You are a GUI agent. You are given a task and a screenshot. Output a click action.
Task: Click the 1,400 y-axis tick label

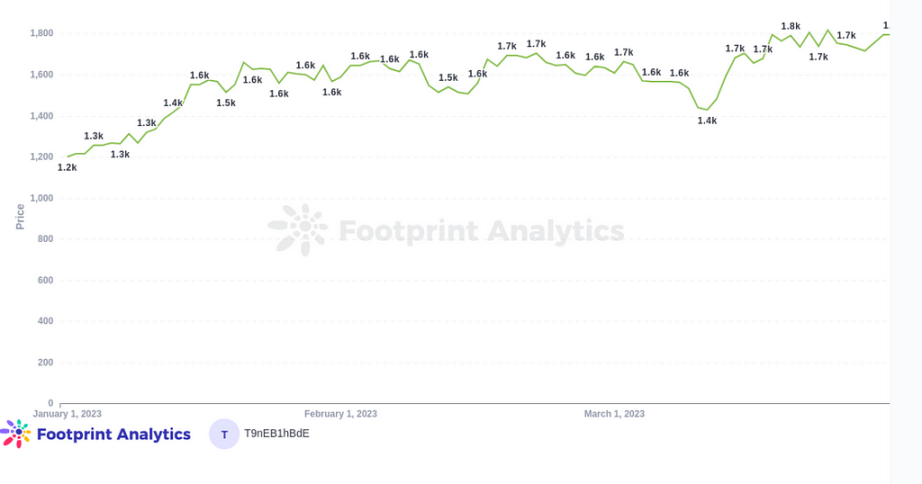(41, 116)
